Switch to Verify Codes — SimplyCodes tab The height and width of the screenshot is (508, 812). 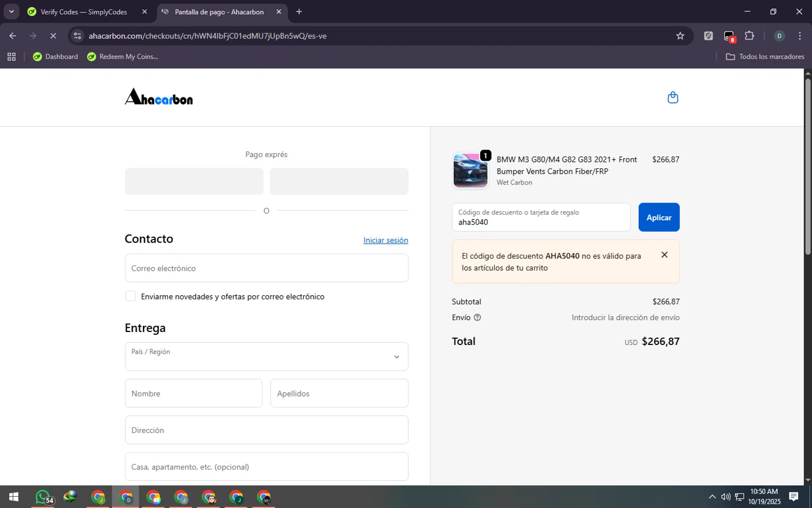(x=84, y=12)
